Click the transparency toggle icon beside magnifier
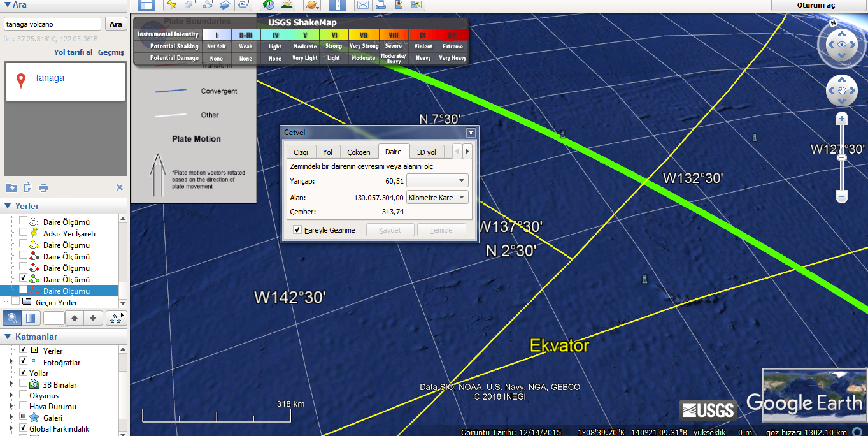Screen dimensions: 868x436 [30, 317]
